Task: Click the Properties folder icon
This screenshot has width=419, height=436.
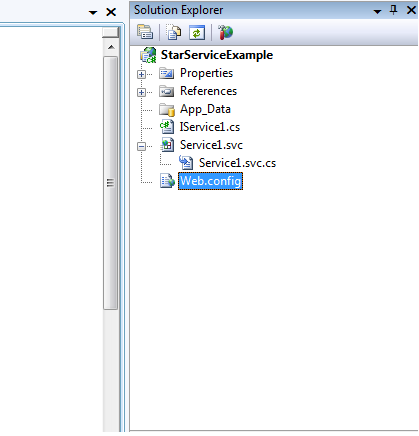Action: click(x=166, y=73)
